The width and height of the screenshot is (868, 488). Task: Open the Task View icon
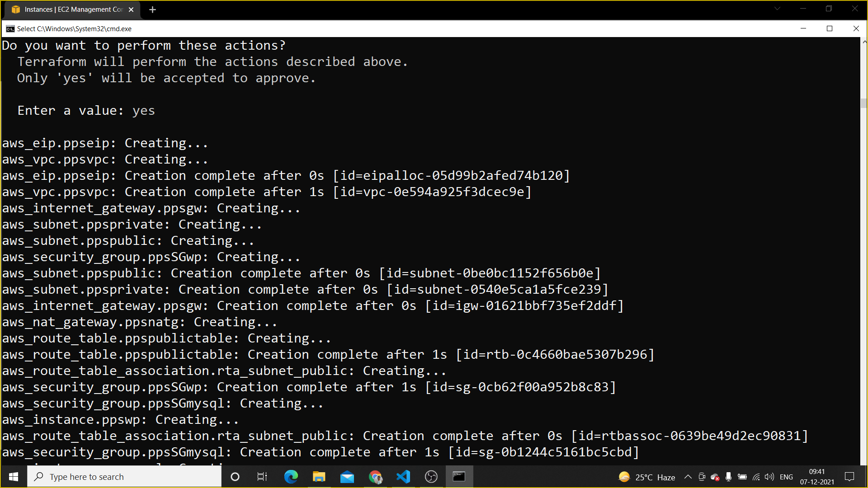coord(262,477)
